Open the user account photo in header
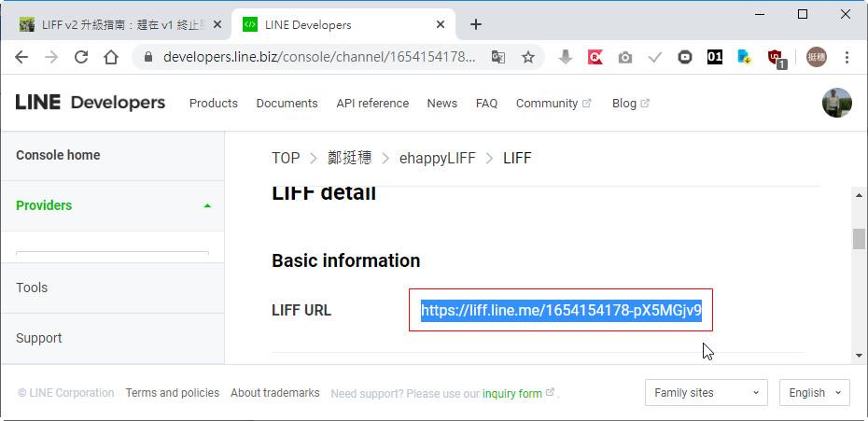This screenshot has height=421, width=868. [x=836, y=103]
